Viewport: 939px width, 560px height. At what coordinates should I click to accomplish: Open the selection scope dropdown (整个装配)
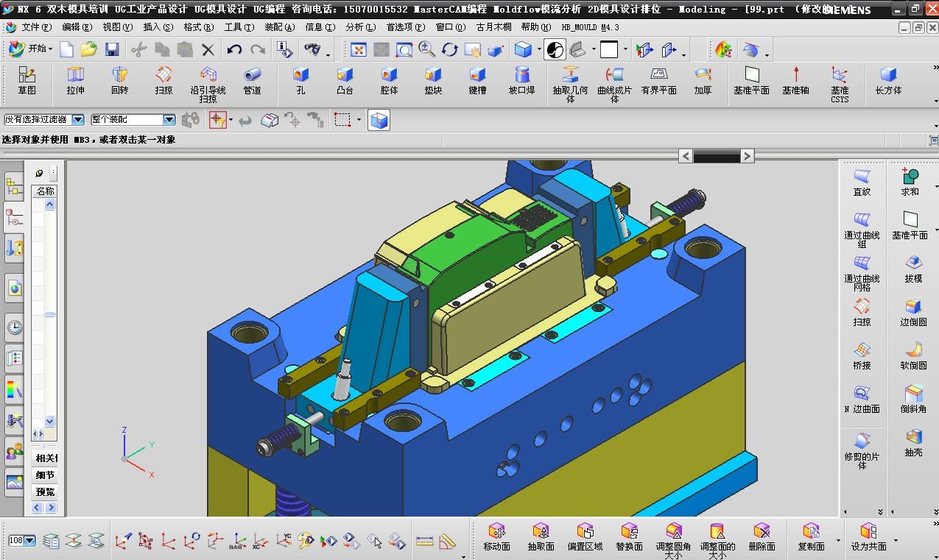point(169,119)
